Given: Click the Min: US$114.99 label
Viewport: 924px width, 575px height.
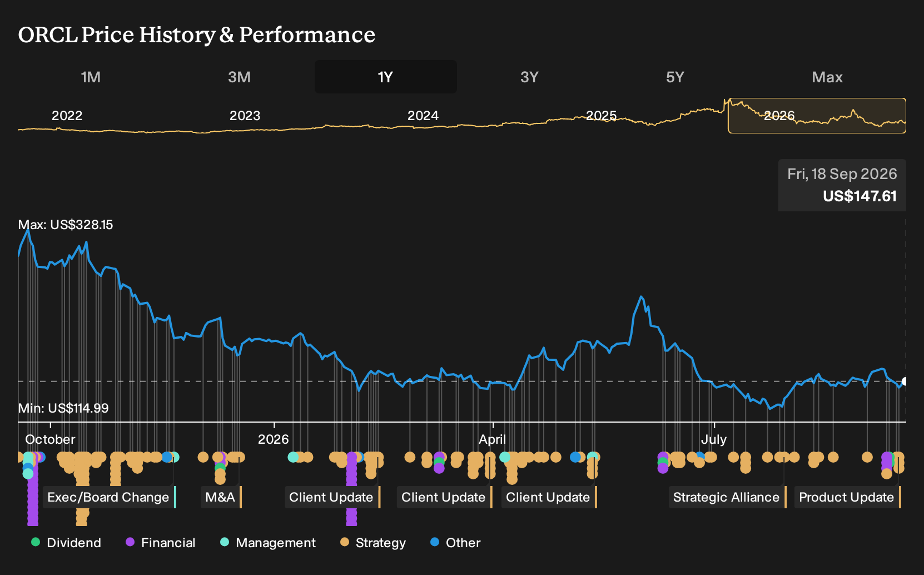Looking at the screenshot, I should pyautogui.click(x=63, y=408).
